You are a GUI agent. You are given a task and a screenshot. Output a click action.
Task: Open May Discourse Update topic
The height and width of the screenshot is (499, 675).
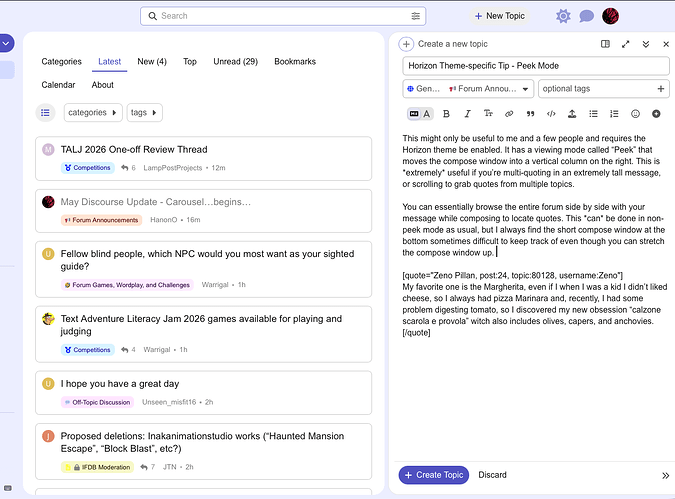point(155,202)
